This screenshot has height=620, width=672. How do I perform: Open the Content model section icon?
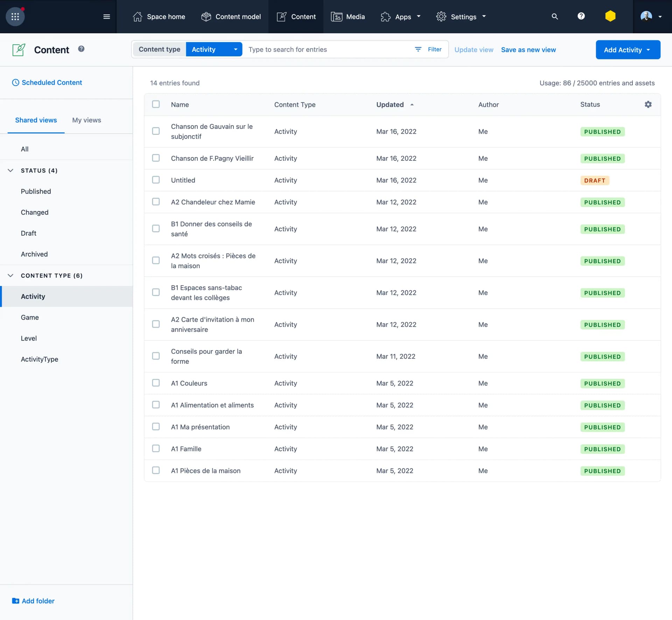tap(206, 16)
